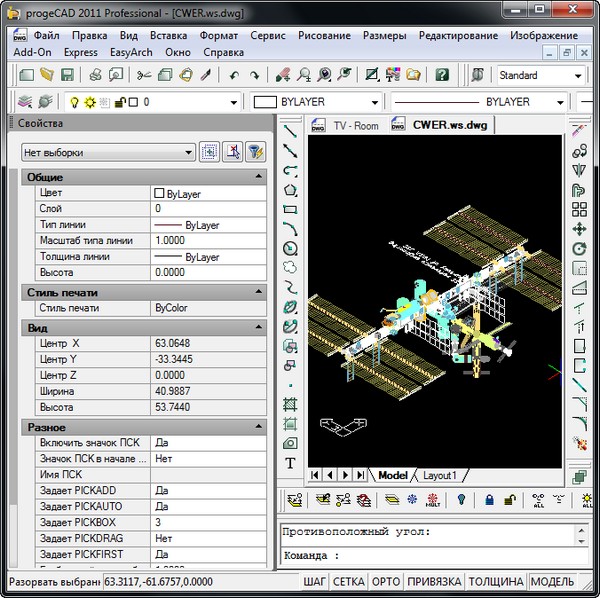Click the Quick Select icon

pyautogui.click(x=255, y=152)
